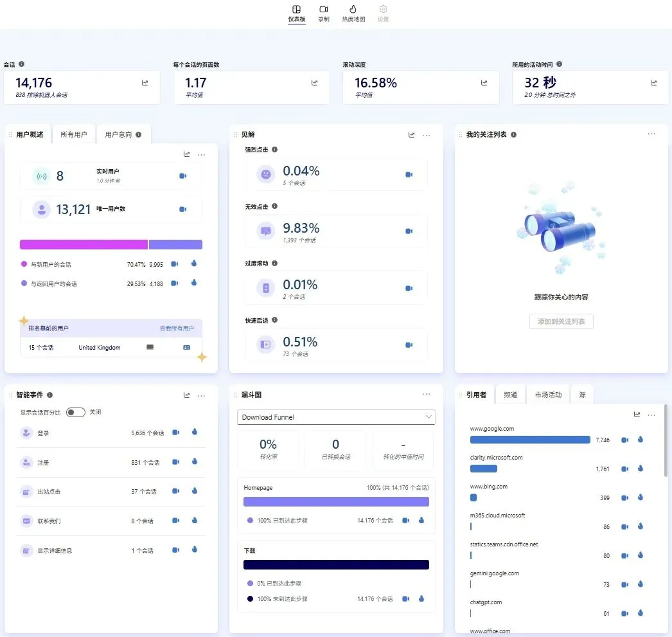Expand Download Funnel dropdown
The image size is (672, 637).
coord(336,417)
